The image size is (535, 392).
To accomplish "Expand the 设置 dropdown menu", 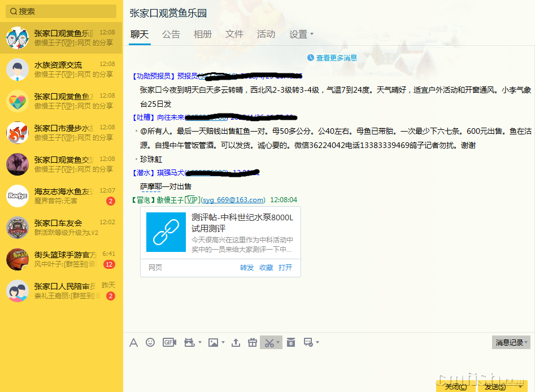I will tap(302, 34).
